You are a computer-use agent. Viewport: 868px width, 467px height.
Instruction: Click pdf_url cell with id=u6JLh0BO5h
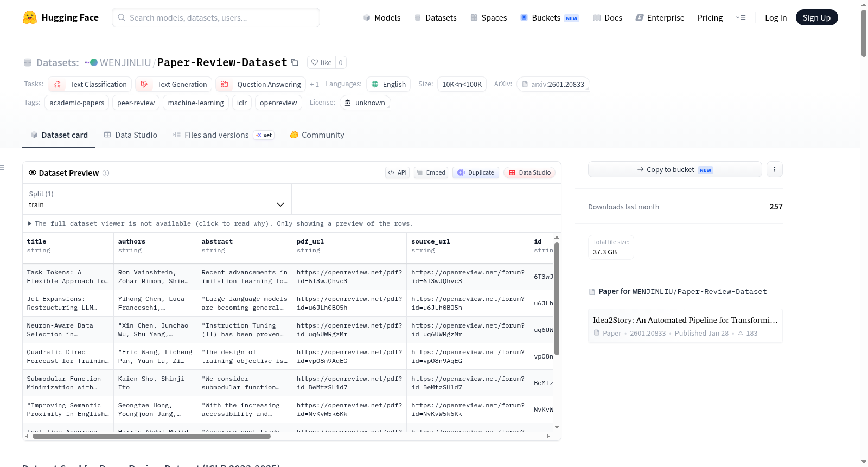349,303
